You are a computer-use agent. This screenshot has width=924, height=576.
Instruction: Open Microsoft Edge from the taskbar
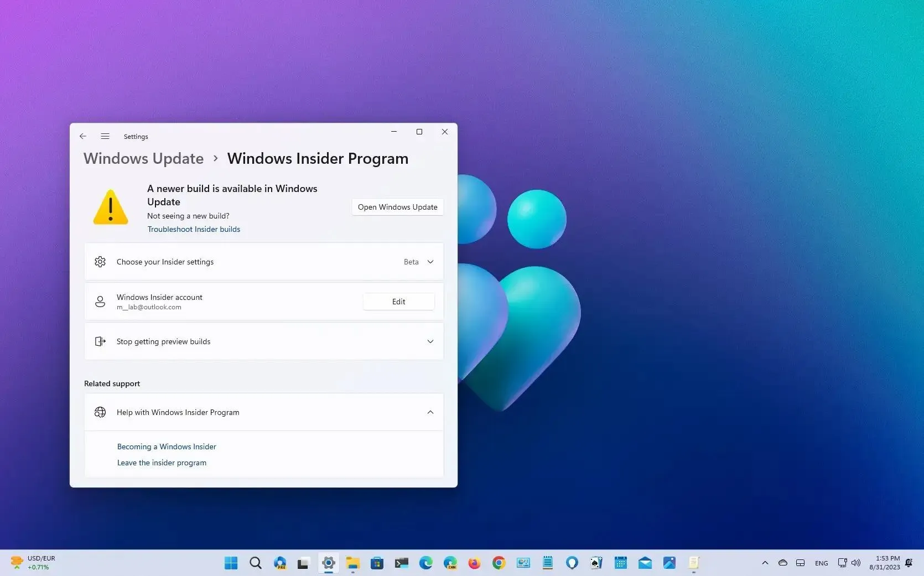point(425,563)
